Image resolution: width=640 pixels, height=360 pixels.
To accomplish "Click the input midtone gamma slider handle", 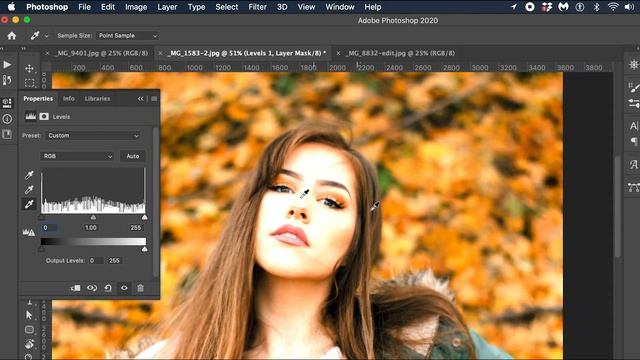I will coord(93,217).
